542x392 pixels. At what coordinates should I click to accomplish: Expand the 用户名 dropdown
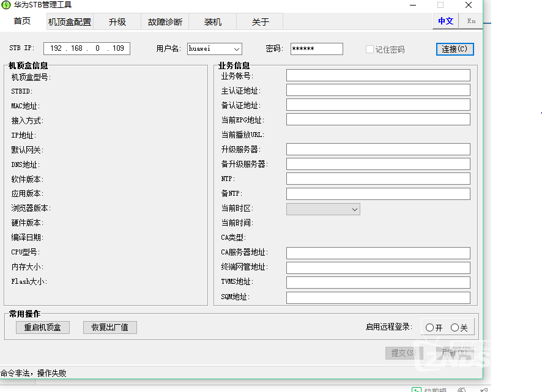pyautogui.click(x=236, y=49)
